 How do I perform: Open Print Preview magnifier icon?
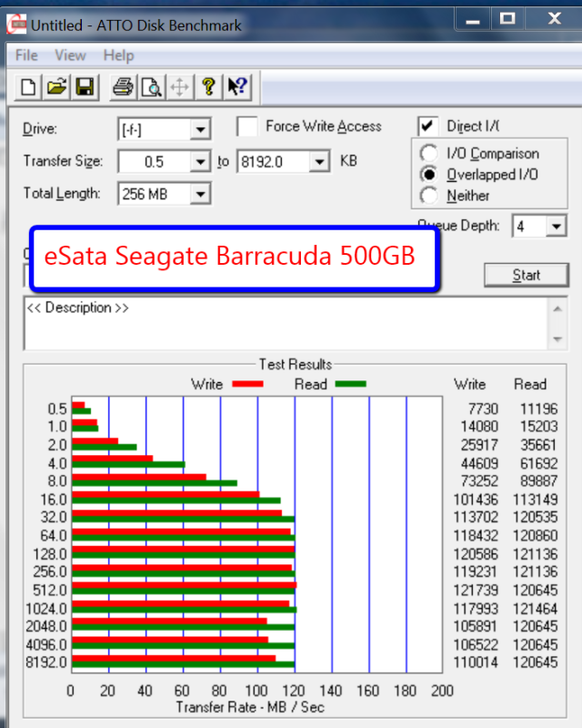(x=151, y=86)
